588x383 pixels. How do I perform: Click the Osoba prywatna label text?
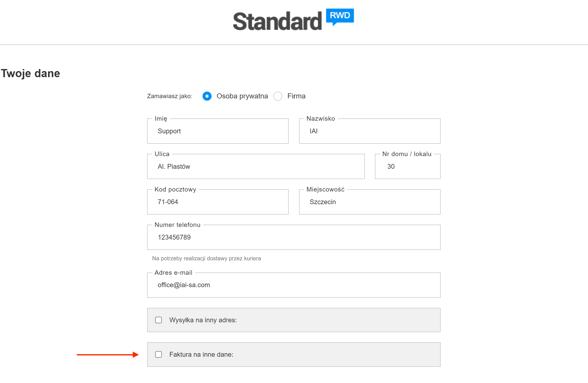tap(242, 96)
